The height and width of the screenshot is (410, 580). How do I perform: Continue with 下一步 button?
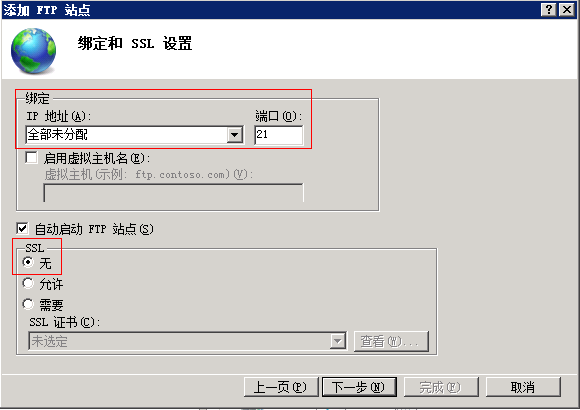click(359, 387)
